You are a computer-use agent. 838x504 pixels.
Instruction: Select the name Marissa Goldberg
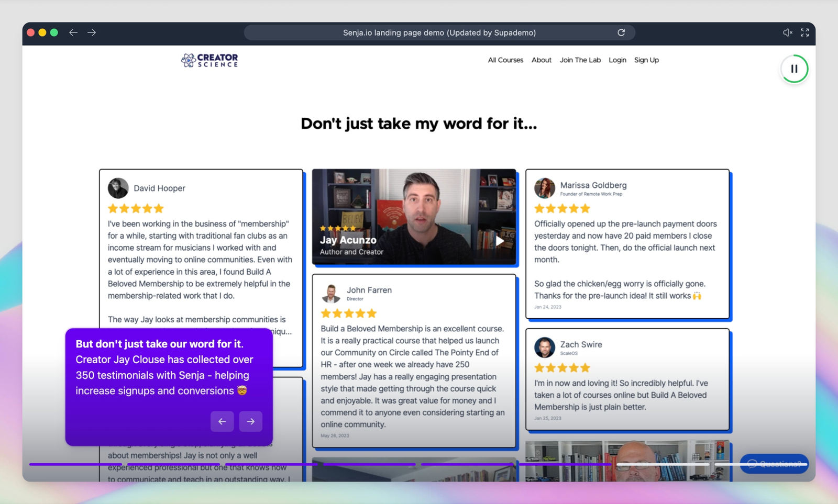pos(593,185)
